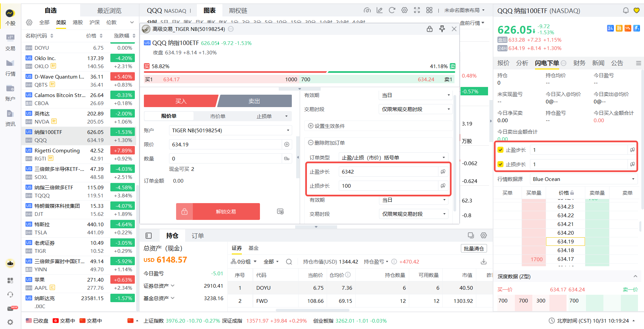The image size is (644, 329).
Task: Open the 未命名图表布局 layout dropdown
Action: click(x=465, y=10)
